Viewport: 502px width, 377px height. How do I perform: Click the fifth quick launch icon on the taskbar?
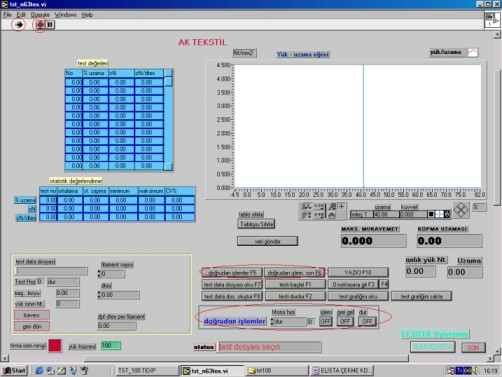pos(84,370)
